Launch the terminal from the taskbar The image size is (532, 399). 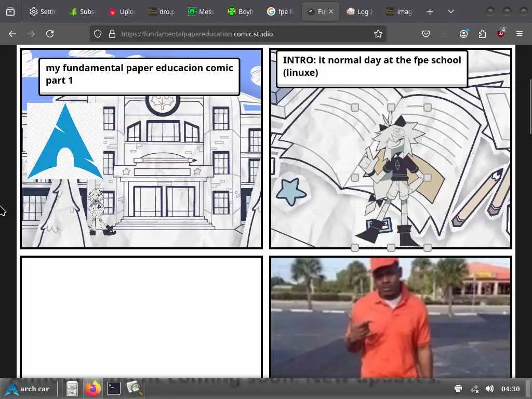[114, 389]
